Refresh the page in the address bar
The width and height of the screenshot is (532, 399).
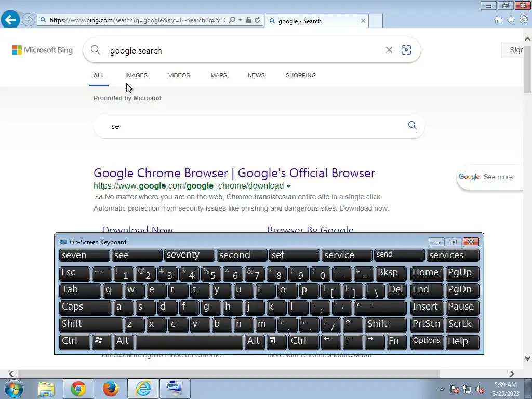pos(258,20)
